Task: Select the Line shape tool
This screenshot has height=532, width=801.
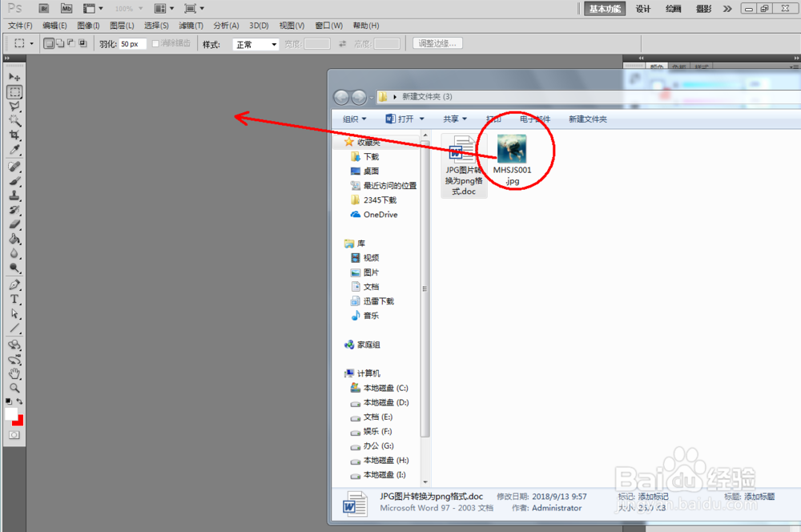Action: point(14,328)
